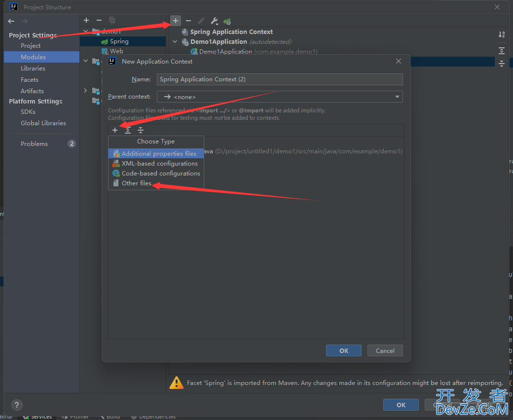The height and width of the screenshot is (420, 513).
Task: Remove the selected module with the minus icon above the module tree
Action: [x=99, y=20]
